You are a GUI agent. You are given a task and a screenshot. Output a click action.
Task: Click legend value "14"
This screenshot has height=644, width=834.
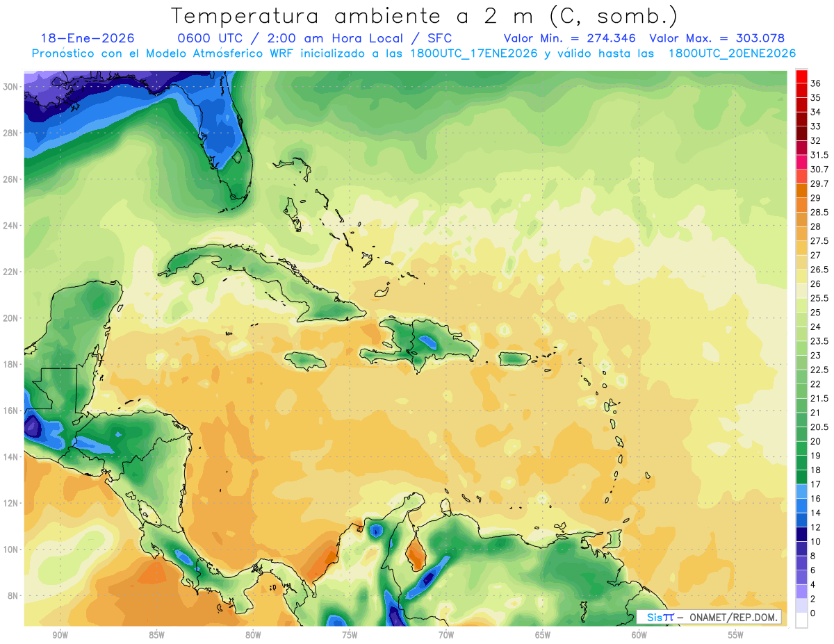816,513
